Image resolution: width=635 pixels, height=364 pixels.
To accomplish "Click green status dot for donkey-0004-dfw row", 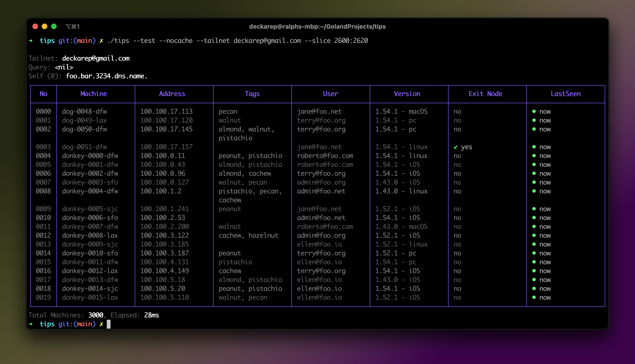I will (534, 191).
